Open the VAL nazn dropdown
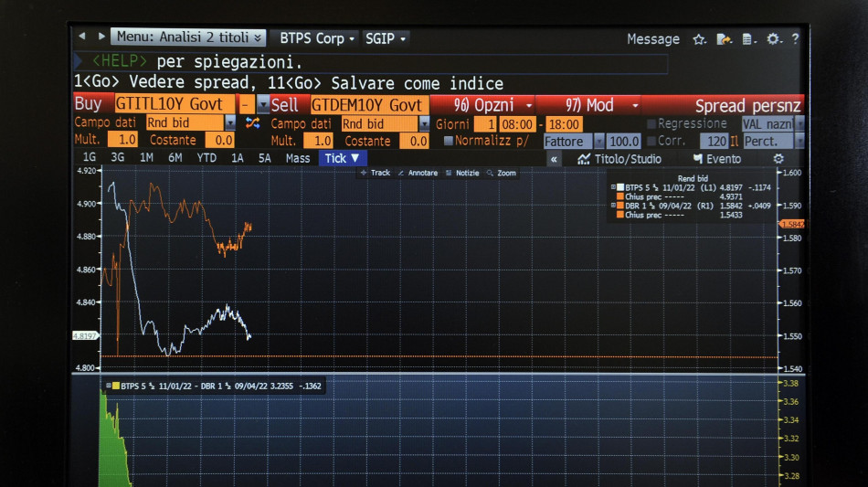Screen dimensions: 868x487 pyautogui.click(x=799, y=124)
